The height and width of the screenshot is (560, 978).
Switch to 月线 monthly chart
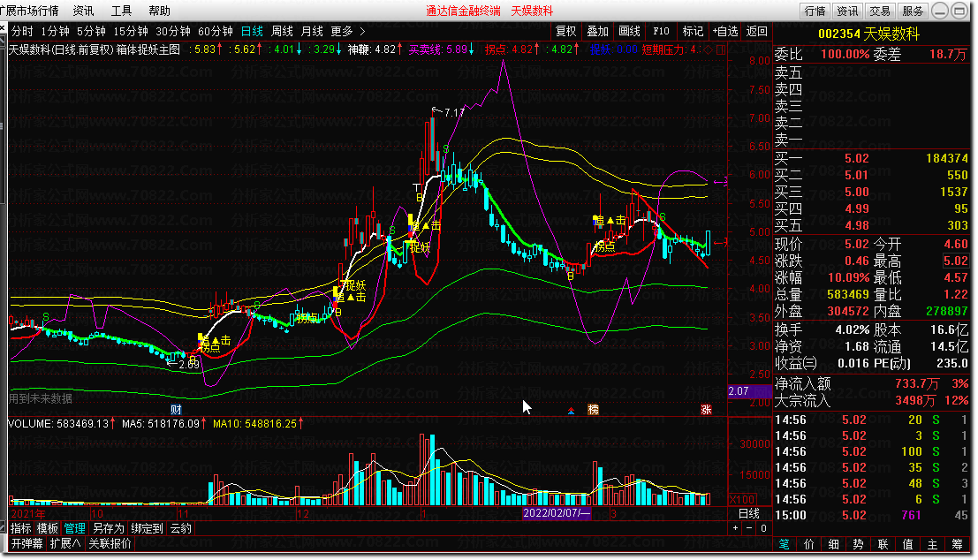(312, 31)
